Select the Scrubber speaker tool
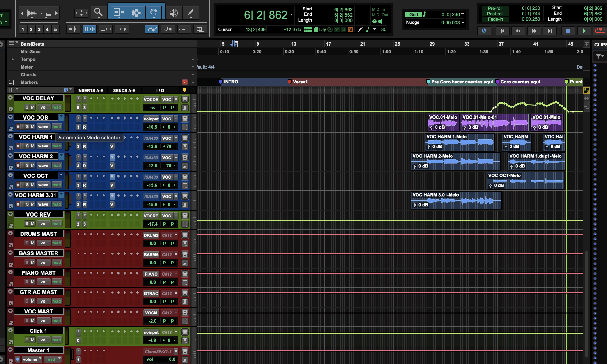The width and height of the screenshot is (607, 364). [173, 12]
